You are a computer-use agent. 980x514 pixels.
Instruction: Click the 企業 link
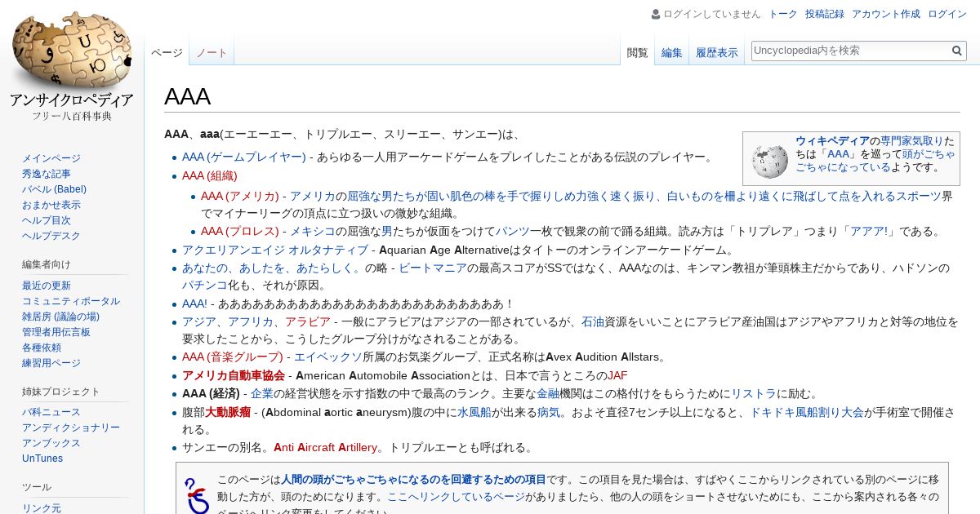(x=261, y=393)
